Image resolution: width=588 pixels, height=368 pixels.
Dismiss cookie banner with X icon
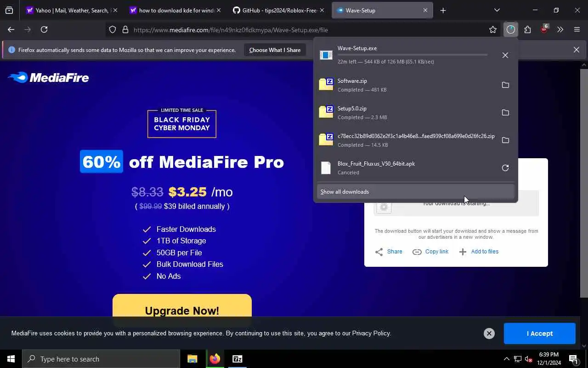(489, 333)
